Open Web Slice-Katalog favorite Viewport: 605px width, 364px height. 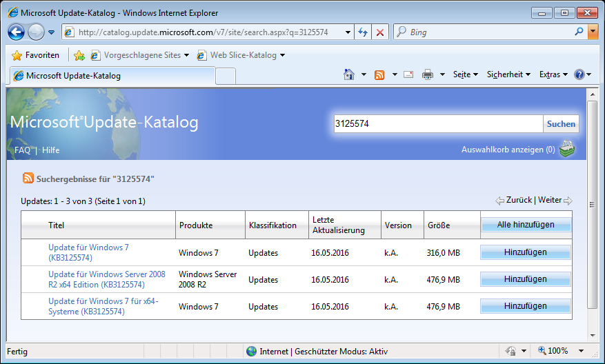click(x=240, y=55)
